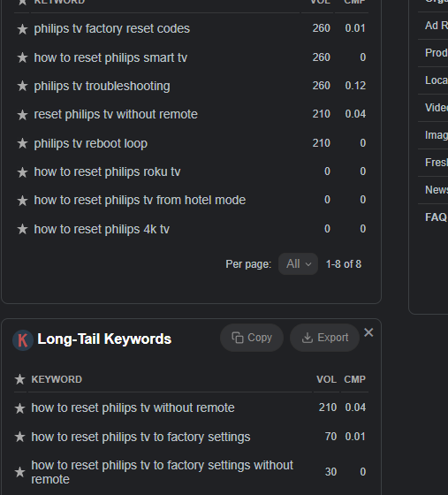This screenshot has width=448, height=495.
Task: Click volume 70 for 'factory settings' row
Action: pos(330,437)
